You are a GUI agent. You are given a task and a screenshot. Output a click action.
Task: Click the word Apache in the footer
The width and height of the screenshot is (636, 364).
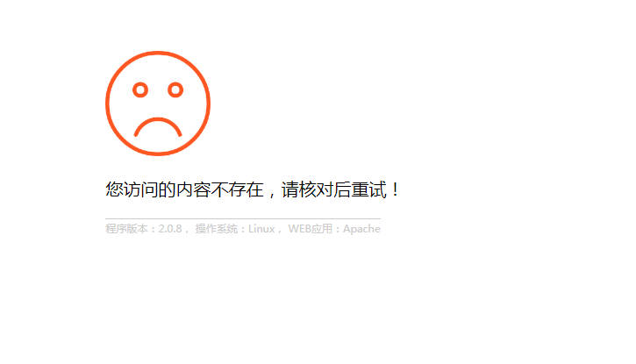[x=361, y=229]
